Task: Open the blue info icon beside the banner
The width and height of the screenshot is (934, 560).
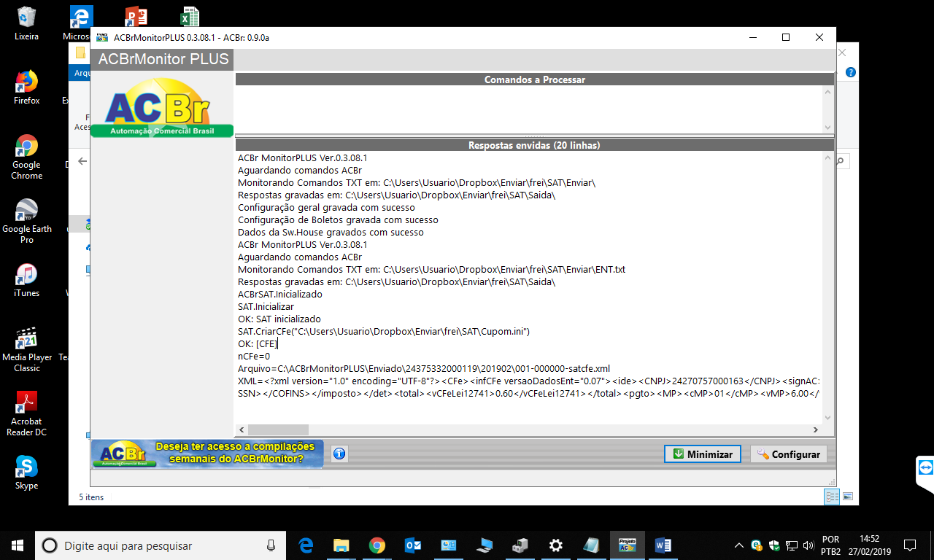Action: click(x=339, y=454)
